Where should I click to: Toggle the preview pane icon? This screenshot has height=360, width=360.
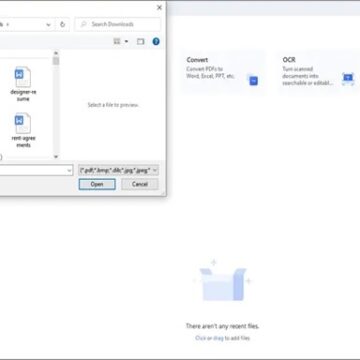[141, 42]
